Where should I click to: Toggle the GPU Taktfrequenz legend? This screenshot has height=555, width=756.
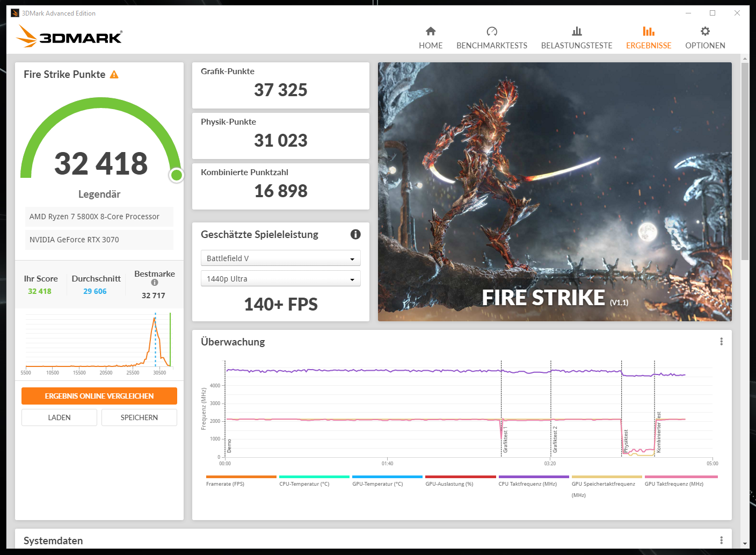[681, 481]
